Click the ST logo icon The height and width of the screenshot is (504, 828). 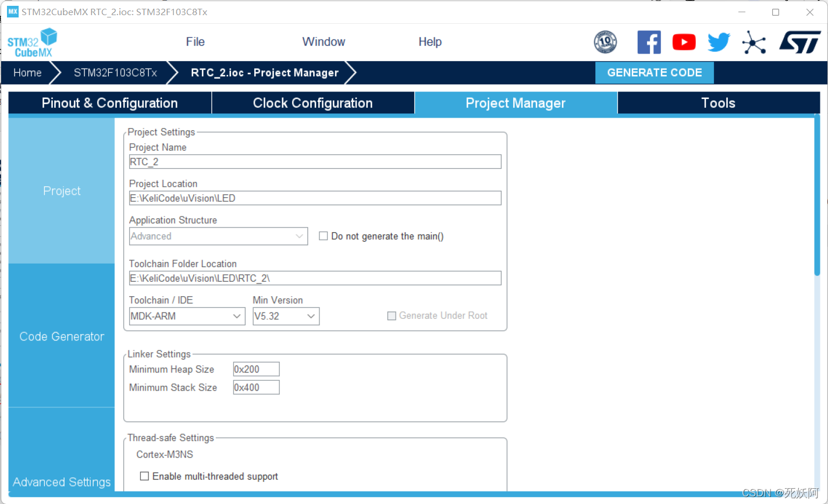pos(799,42)
